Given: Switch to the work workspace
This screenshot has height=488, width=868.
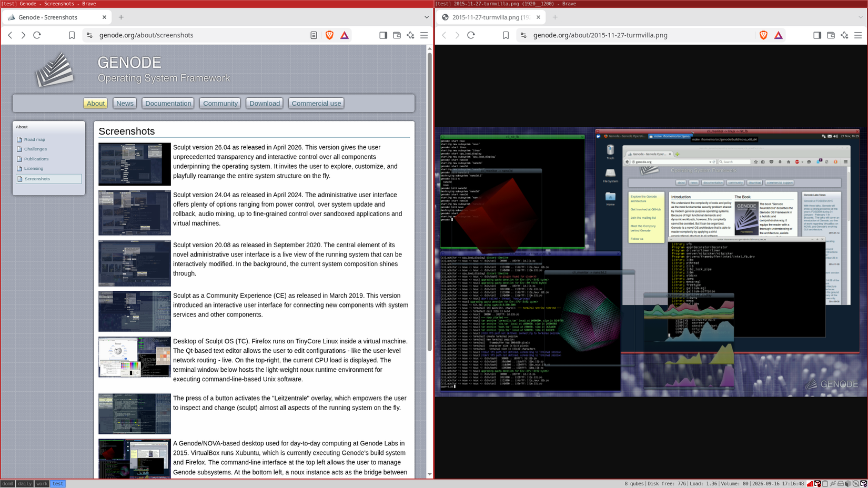Looking at the screenshot, I should tap(42, 484).
